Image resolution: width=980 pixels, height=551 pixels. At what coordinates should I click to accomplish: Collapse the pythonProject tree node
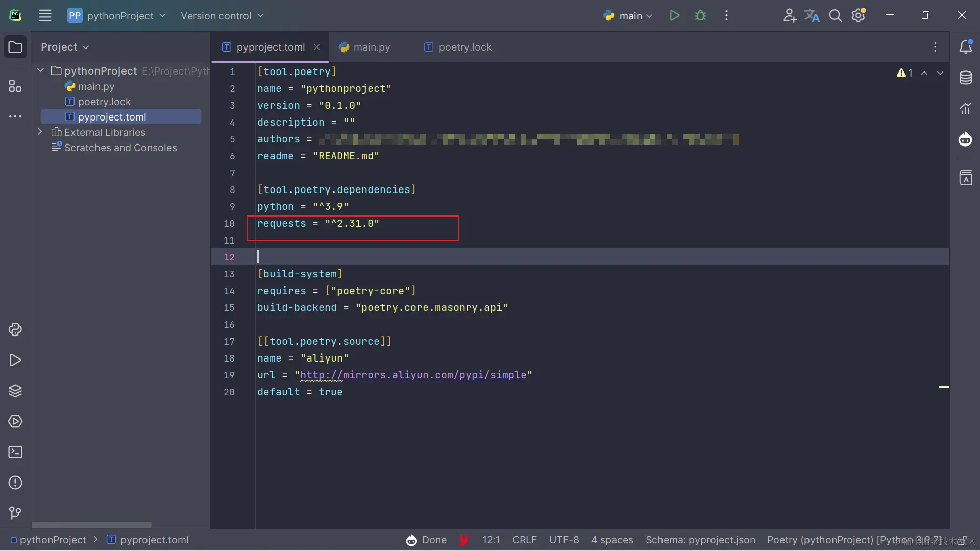pos(40,70)
